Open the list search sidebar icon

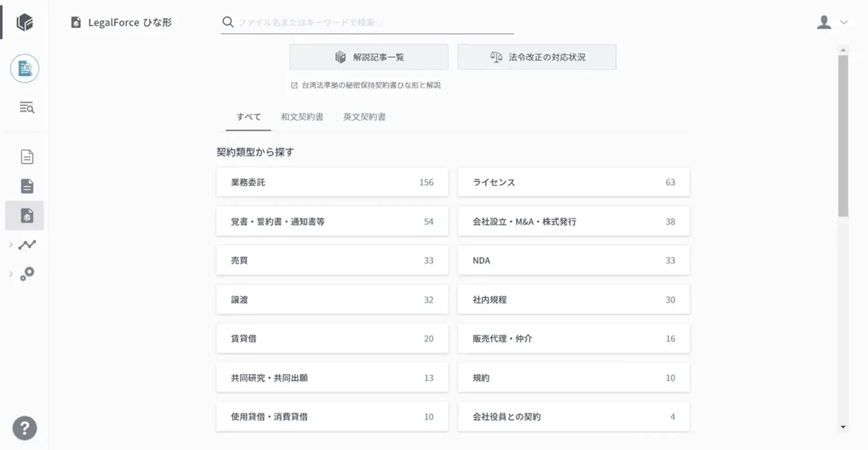coord(27,107)
